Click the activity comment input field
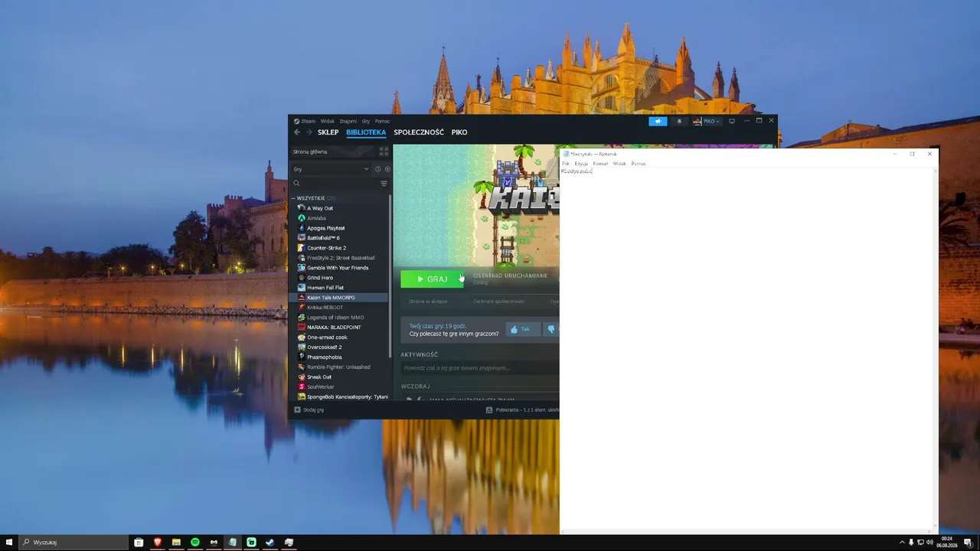This screenshot has height=551, width=980. tap(479, 368)
